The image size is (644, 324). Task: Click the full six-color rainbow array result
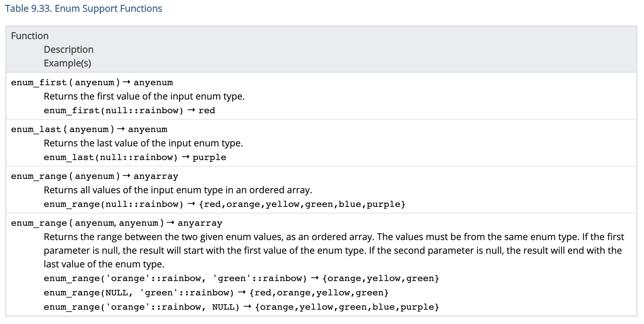click(x=302, y=204)
